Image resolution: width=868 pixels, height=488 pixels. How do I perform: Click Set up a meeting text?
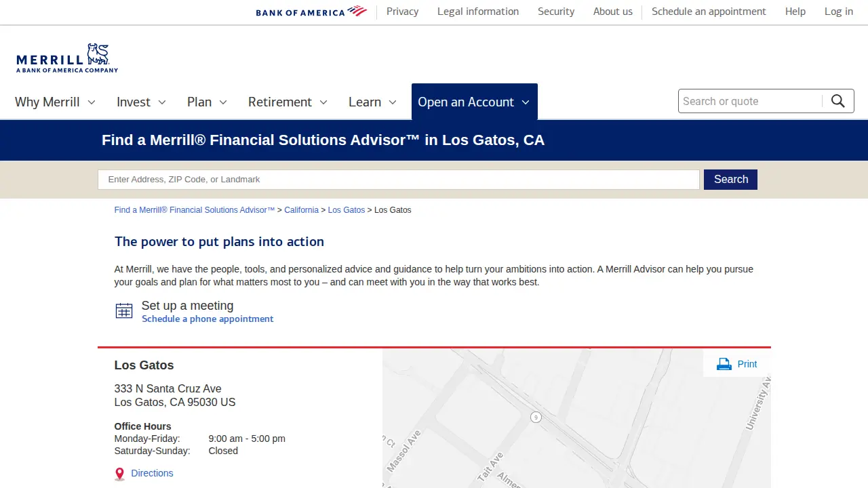(187, 306)
